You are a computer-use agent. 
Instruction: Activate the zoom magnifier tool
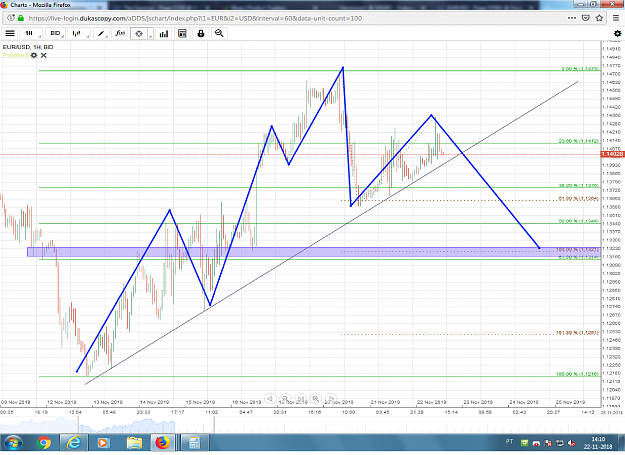tap(219, 33)
